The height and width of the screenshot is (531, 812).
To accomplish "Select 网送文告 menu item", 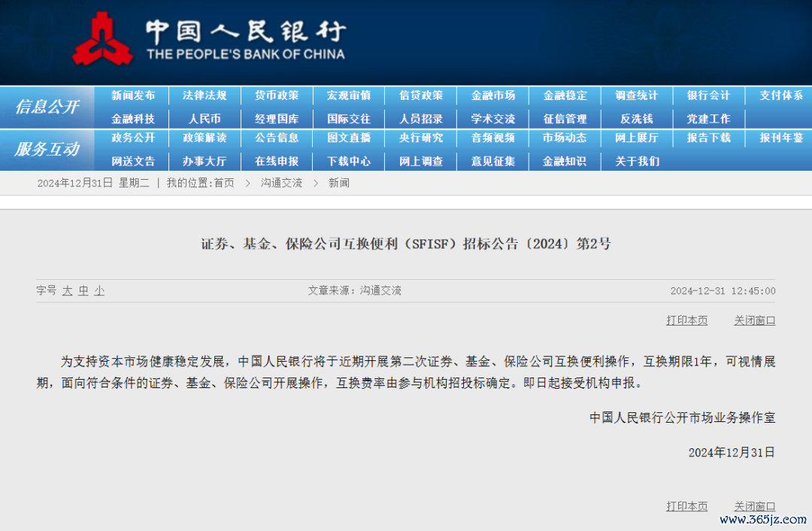I will [x=133, y=161].
